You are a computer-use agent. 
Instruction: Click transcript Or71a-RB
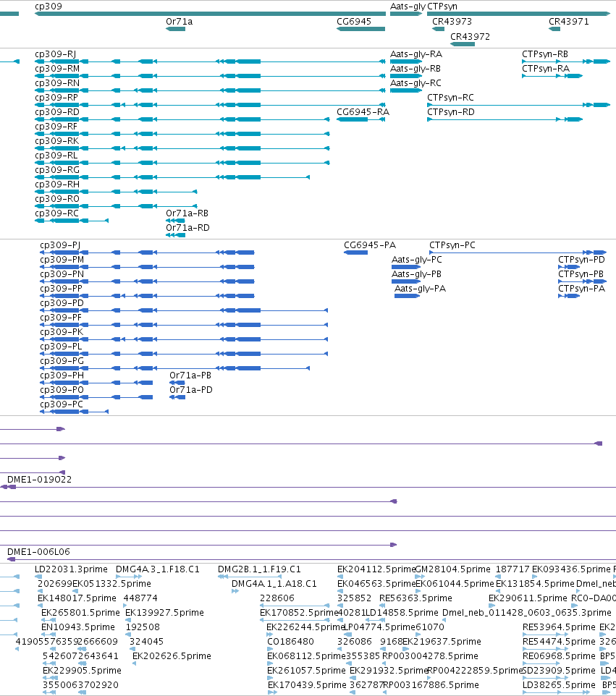[187, 213]
